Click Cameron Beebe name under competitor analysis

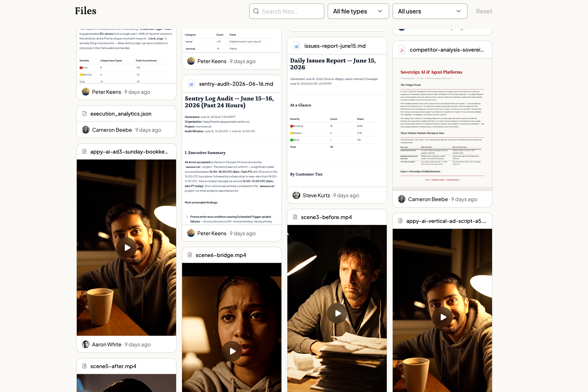pyautogui.click(x=428, y=199)
